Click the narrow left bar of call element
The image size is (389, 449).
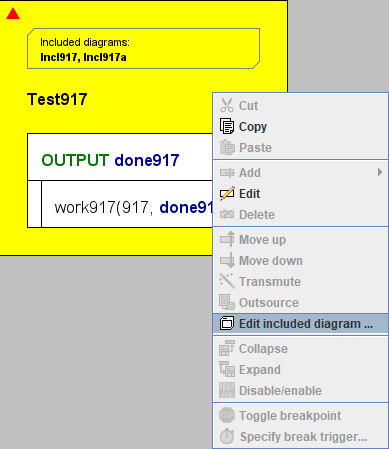(x=34, y=204)
